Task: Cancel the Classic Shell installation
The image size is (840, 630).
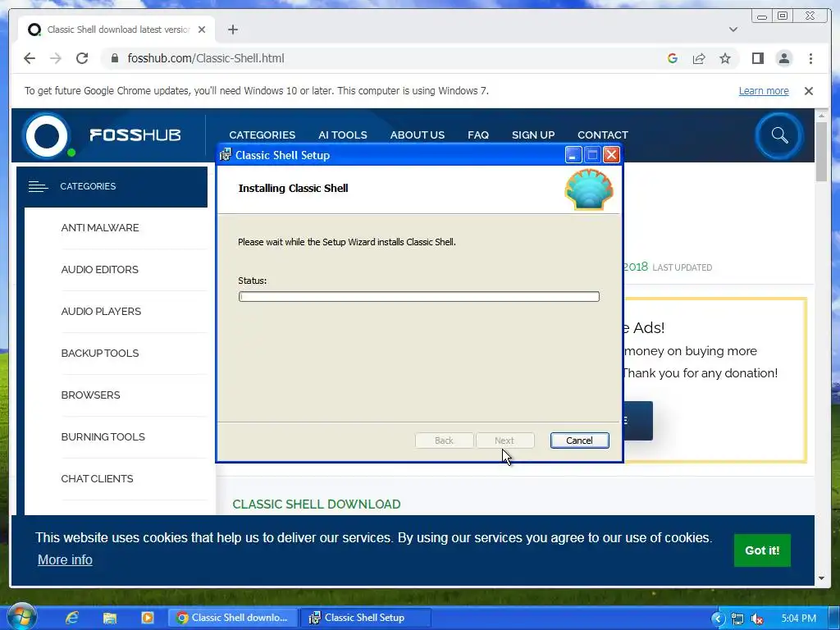Action: [579, 441]
